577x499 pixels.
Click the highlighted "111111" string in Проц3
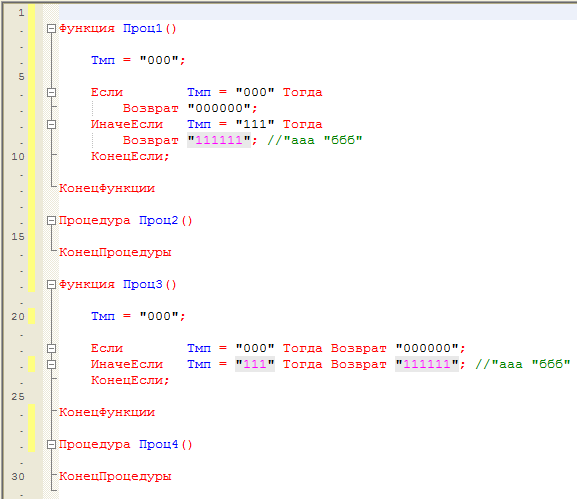(427, 364)
